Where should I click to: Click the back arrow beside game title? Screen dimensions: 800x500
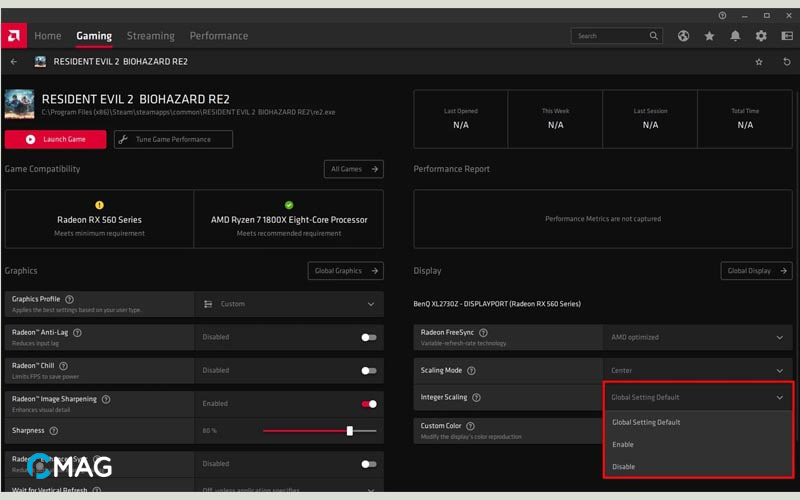tap(14, 62)
